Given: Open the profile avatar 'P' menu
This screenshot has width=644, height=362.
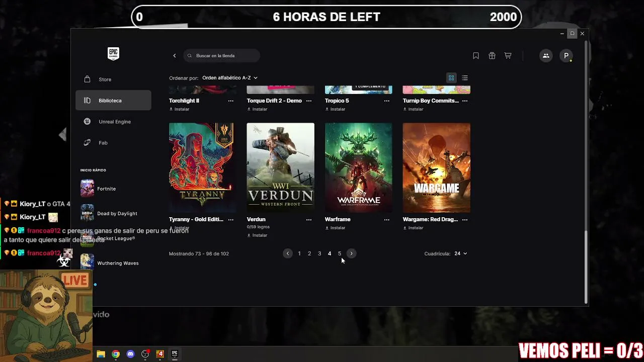Looking at the screenshot, I should coord(566,56).
